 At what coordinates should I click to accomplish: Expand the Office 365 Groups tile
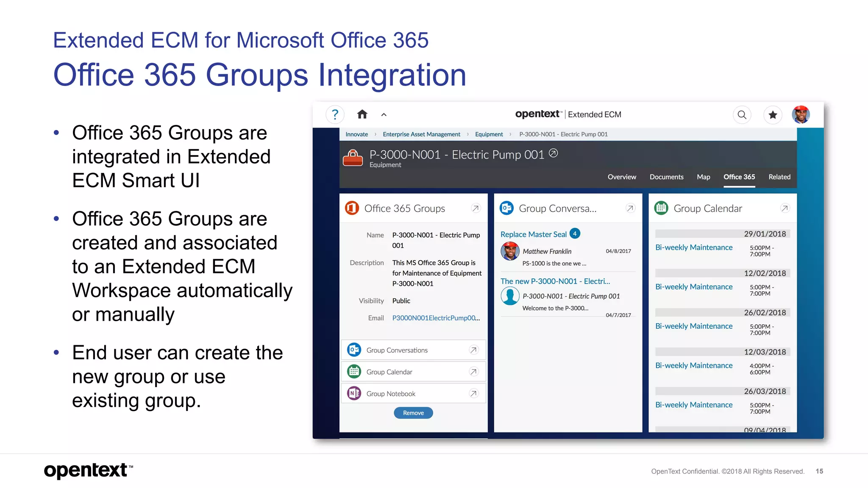[476, 208]
